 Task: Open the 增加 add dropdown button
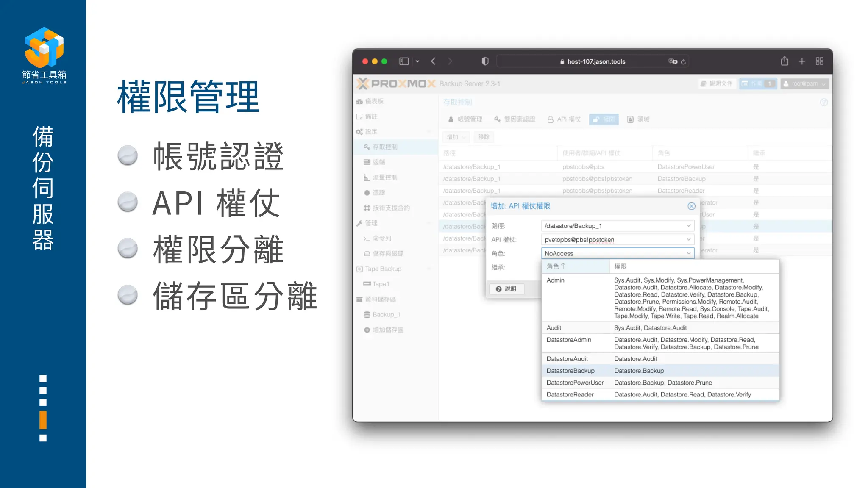point(456,137)
